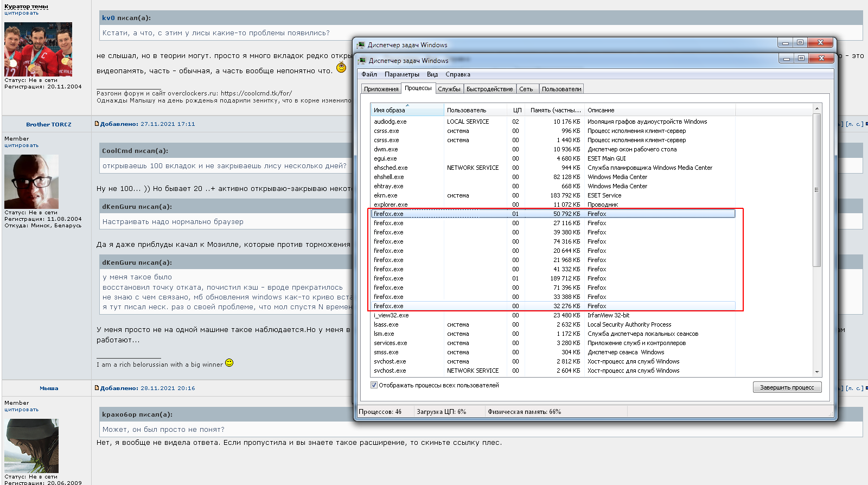868x485 pixels.
Task: Open the 'Мыша' user profile link
Action: point(49,388)
